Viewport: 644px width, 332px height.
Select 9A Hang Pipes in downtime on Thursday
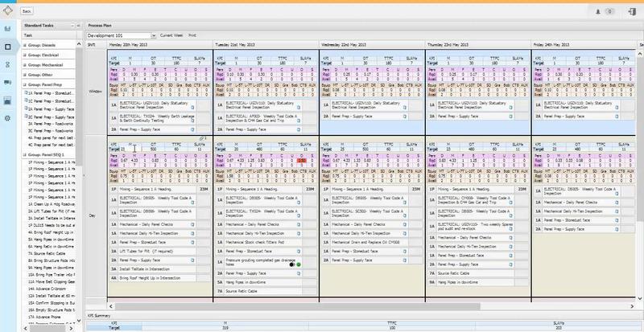[x=478, y=282]
